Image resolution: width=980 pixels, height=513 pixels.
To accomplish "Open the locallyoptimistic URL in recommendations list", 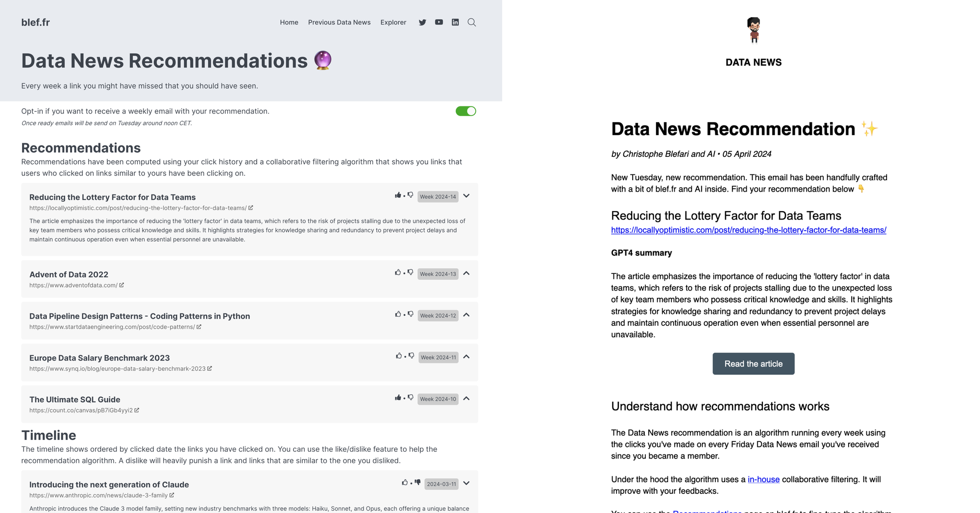I will coord(138,208).
